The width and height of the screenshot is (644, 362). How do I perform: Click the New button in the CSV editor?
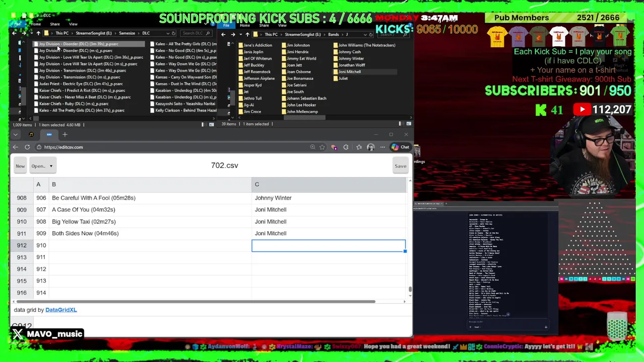coord(20,166)
